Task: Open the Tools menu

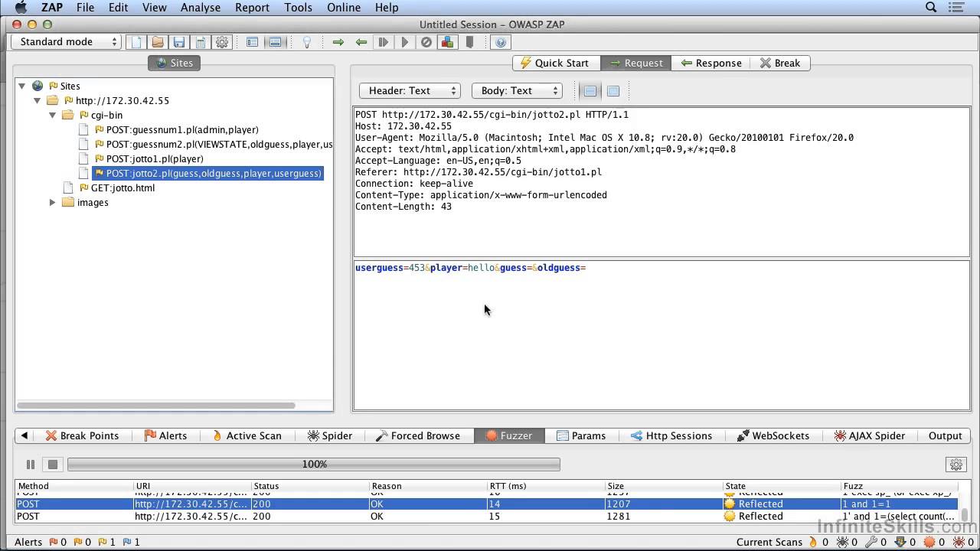Action: point(298,8)
